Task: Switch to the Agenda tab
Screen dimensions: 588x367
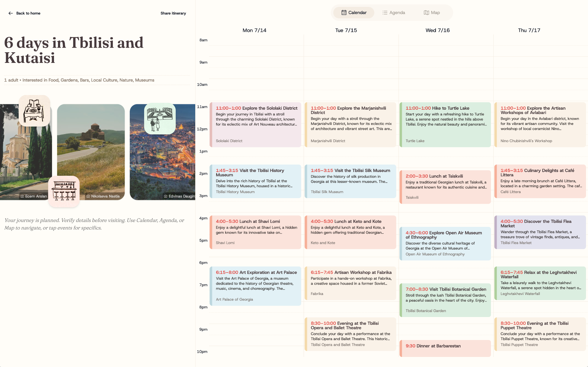Action: point(394,13)
